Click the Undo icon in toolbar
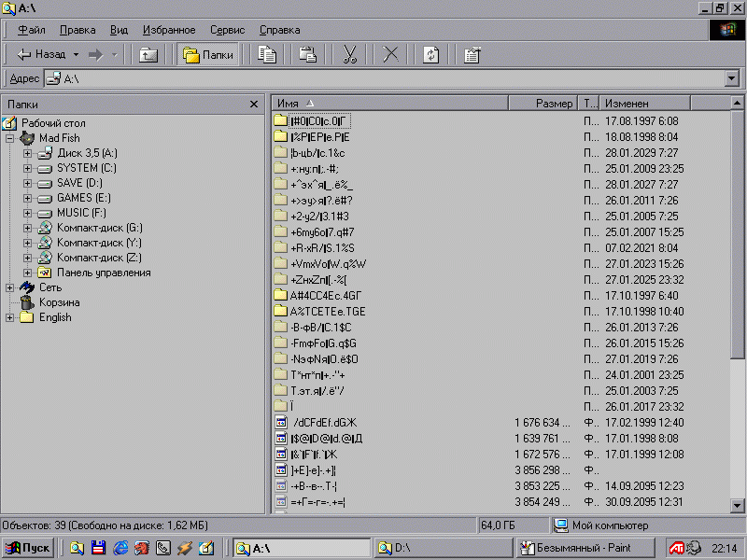The width and height of the screenshot is (747, 560). pyautogui.click(x=430, y=55)
